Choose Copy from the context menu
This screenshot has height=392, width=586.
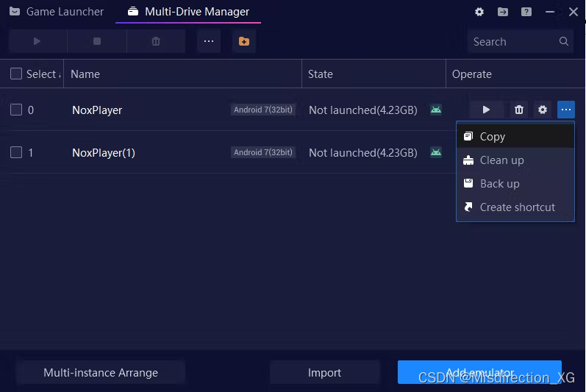click(x=515, y=136)
